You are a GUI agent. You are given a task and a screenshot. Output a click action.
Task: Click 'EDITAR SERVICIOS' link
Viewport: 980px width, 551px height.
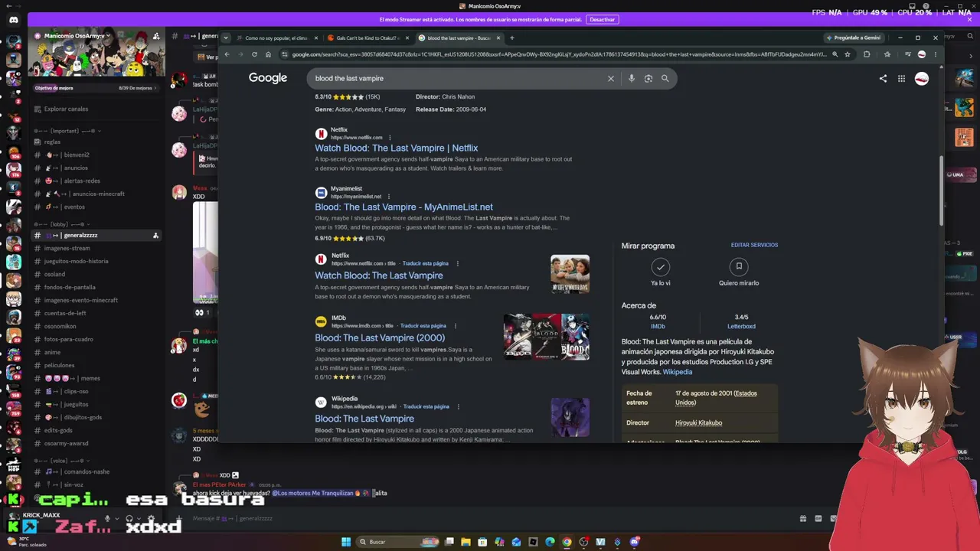(754, 245)
